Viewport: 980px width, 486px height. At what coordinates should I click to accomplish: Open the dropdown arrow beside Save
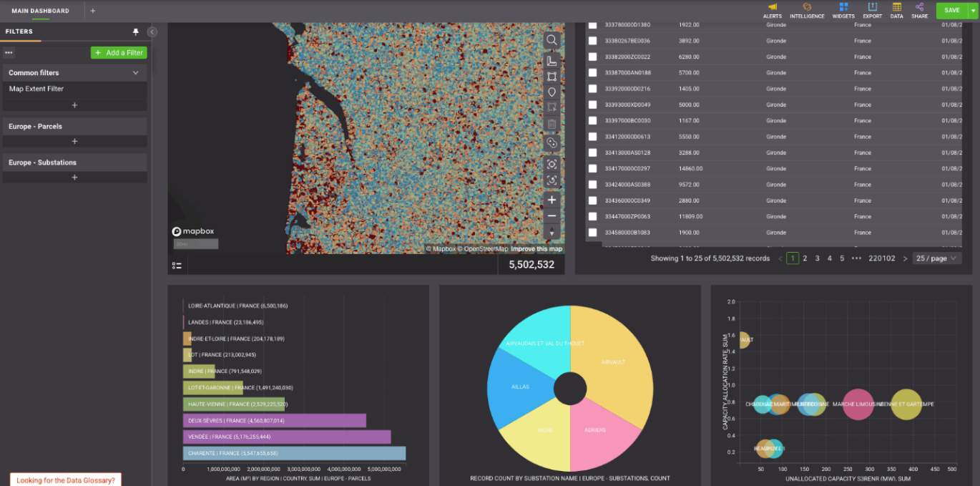click(x=972, y=11)
